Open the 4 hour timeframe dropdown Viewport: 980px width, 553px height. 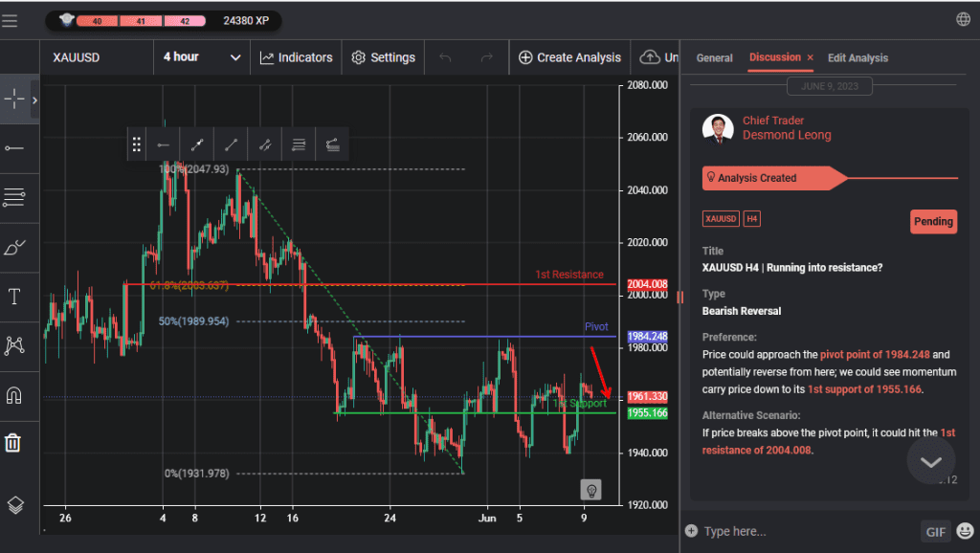pos(201,57)
